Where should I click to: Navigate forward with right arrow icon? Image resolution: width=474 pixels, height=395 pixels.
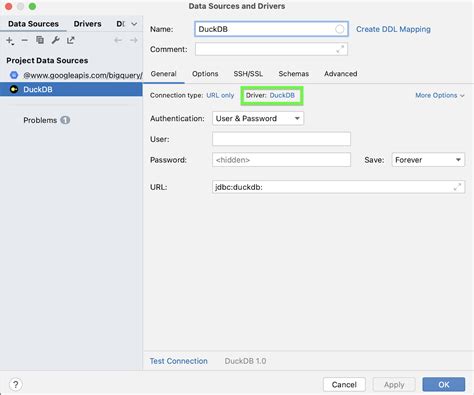coord(134,40)
